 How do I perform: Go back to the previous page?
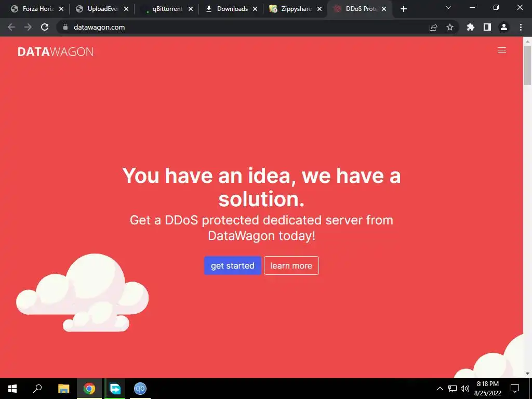point(11,27)
